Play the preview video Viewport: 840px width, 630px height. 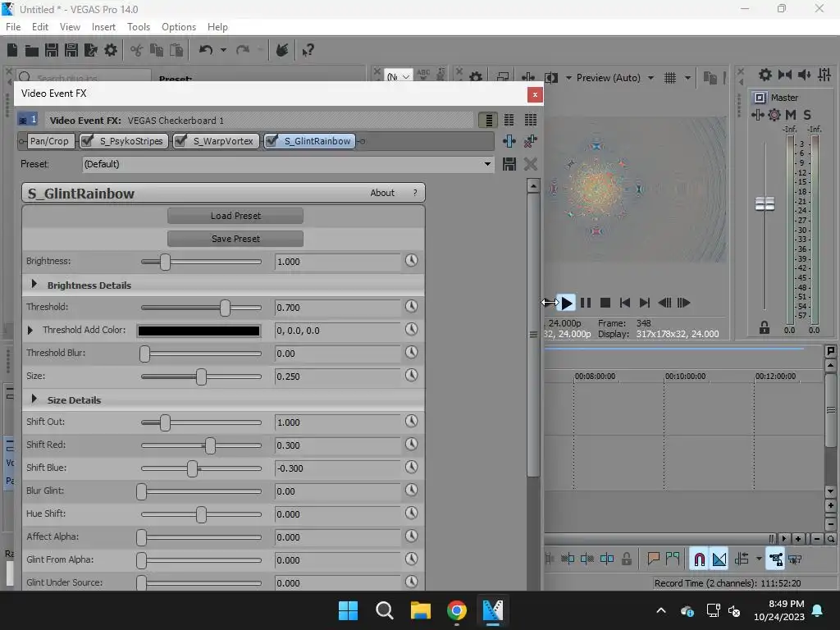566,303
